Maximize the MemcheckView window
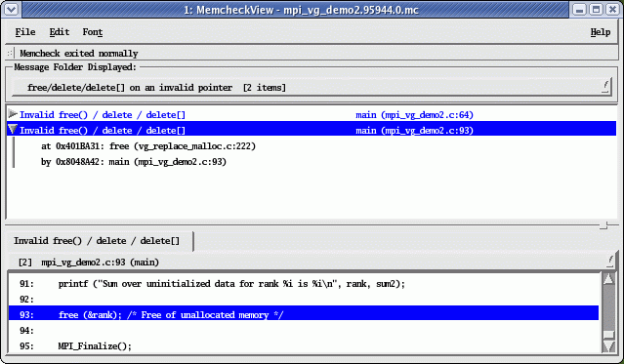 [596, 9]
